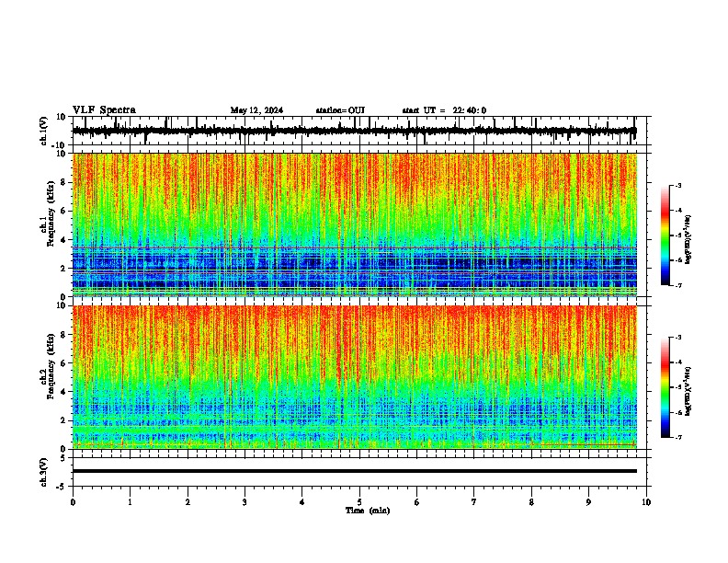This screenshot has width=728, height=563.
Task: Click time axis tick label "6"
Action: pyautogui.click(x=417, y=502)
